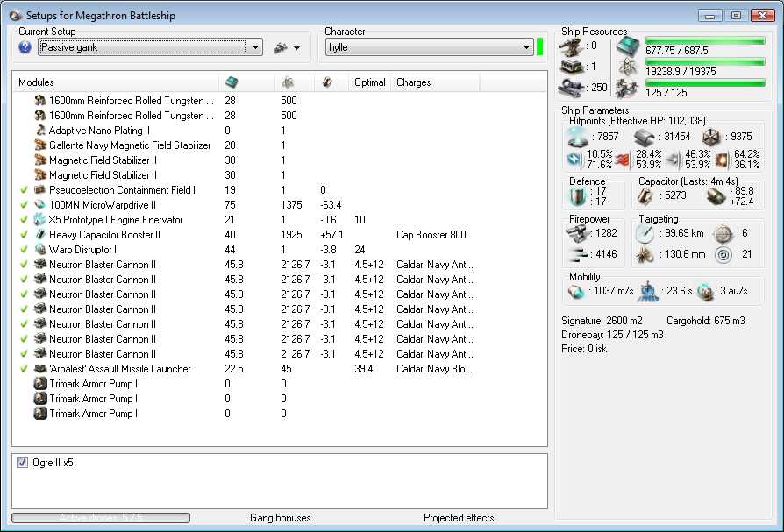Viewport: 784px width, 532px height.
Task: Uncheck the Ogre II x5 drone checkbox
Action: coord(23,463)
